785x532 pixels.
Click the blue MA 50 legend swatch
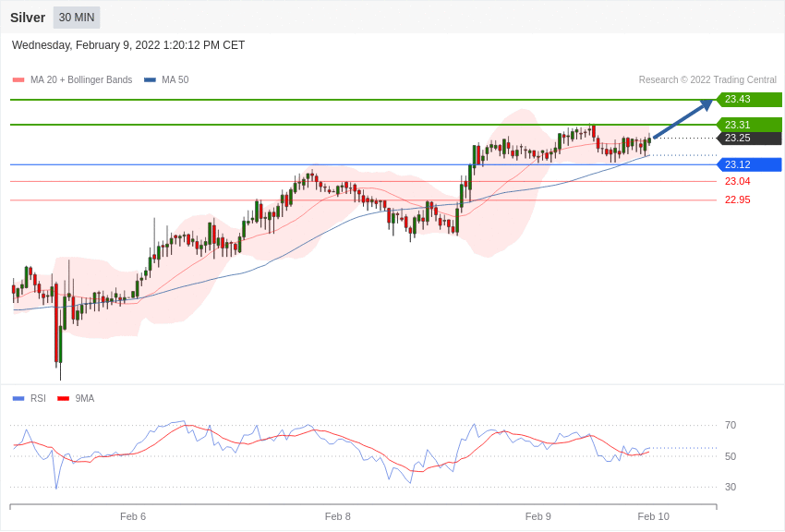pos(150,79)
